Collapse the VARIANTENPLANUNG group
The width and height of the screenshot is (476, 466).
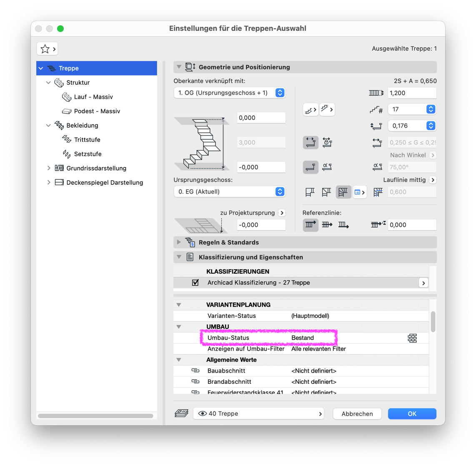pos(179,305)
